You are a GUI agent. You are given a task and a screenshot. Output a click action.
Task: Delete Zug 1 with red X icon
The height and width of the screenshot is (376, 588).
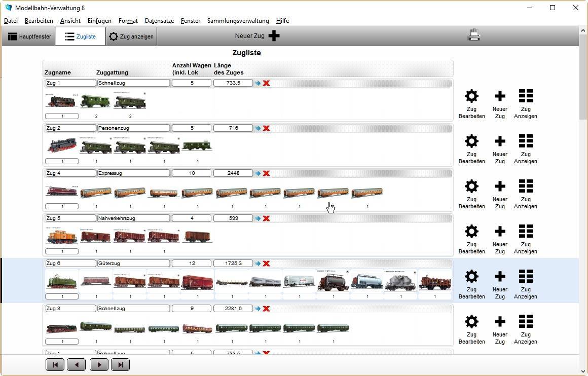click(266, 83)
